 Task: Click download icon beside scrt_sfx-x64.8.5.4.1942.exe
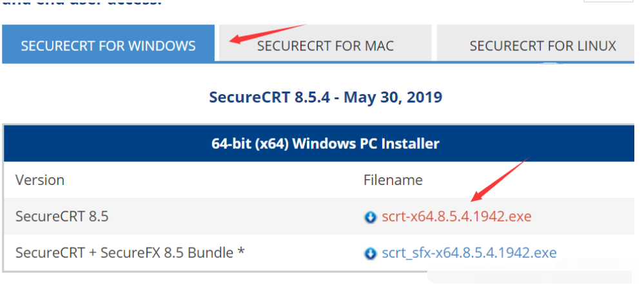370,253
